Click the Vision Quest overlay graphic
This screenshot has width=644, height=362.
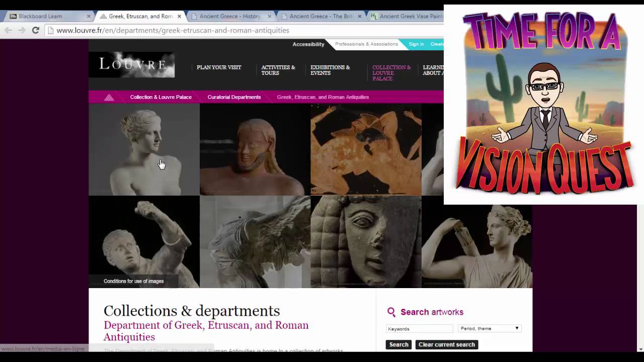click(544, 105)
